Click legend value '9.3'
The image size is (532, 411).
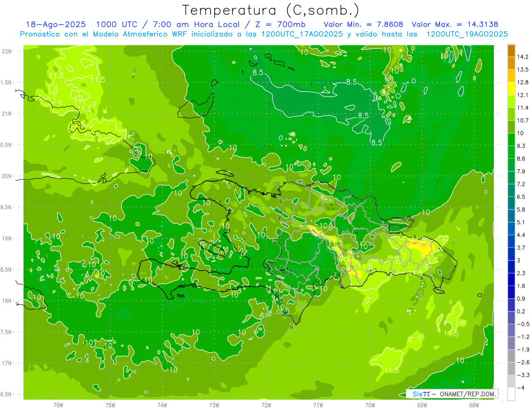[x=521, y=146]
